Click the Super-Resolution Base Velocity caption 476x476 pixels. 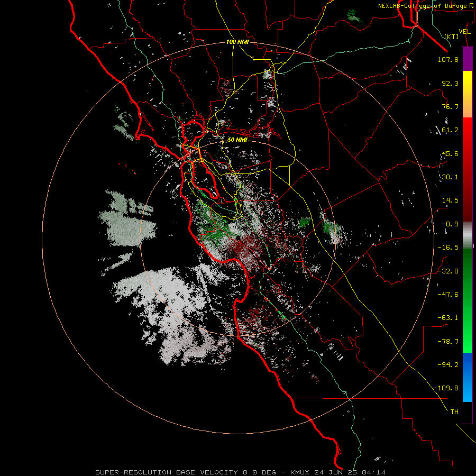point(241,472)
